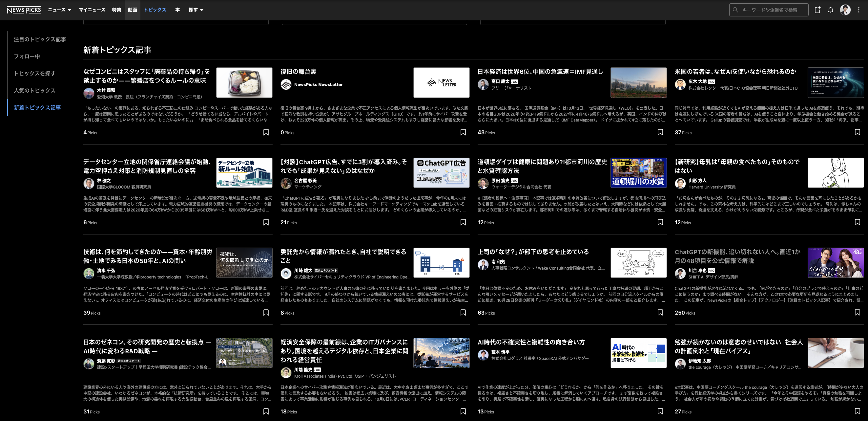Save the 技術は何を節約 article bookmark icon
The width and height of the screenshot is (868, 421).
[x=266, y=313]
